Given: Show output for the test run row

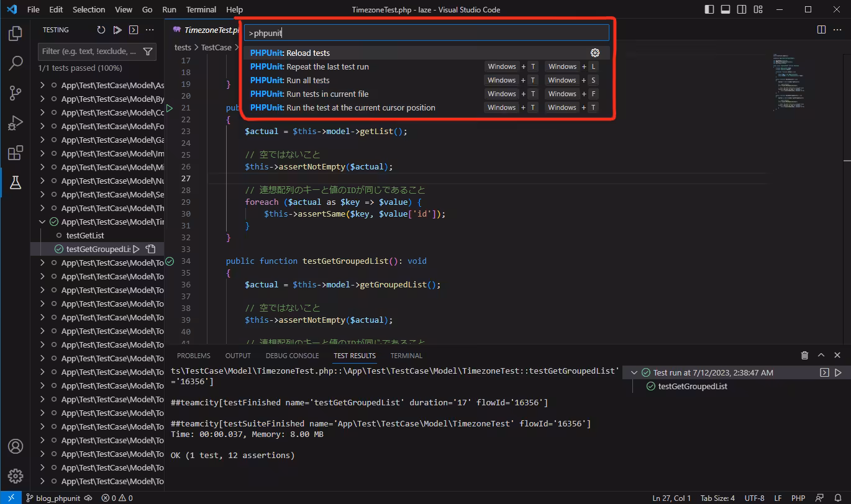Looking at the screenshot, I should (x=824, y=372).
